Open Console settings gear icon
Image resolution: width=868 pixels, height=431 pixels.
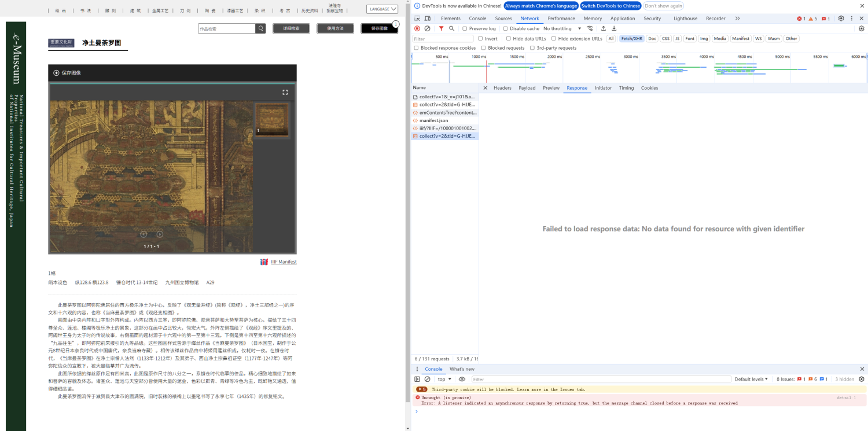[861, 379]
